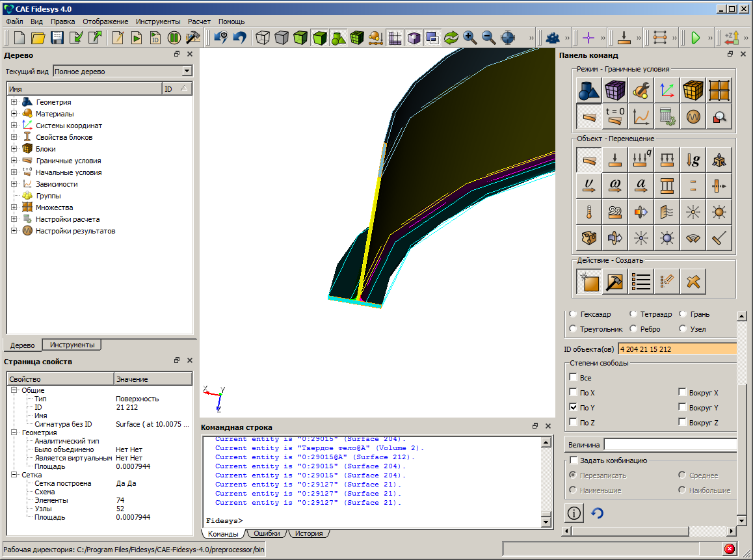Click the Open folder toolbar icon
753x560 pixels.
[38, 38]
